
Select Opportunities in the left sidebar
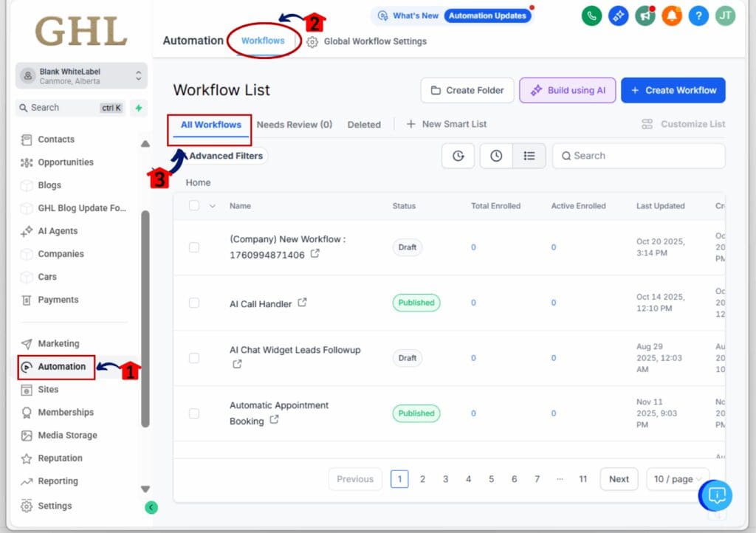63,162
